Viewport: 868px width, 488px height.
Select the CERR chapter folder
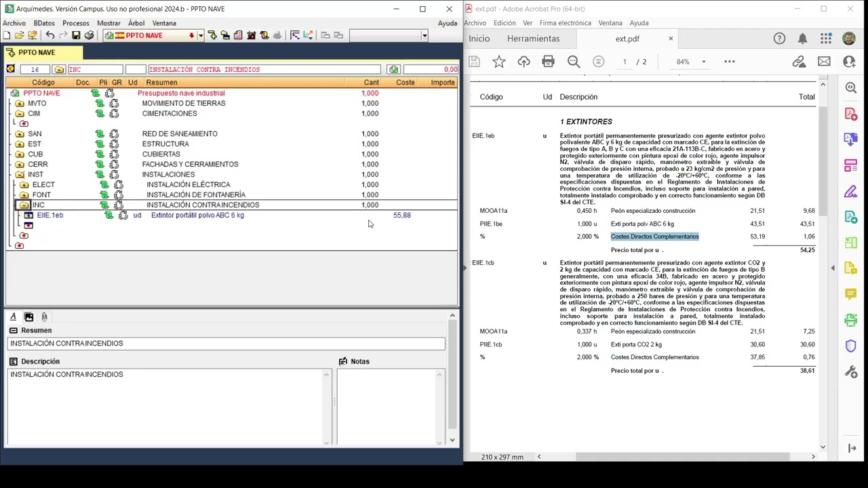click(x=20, y=165)
